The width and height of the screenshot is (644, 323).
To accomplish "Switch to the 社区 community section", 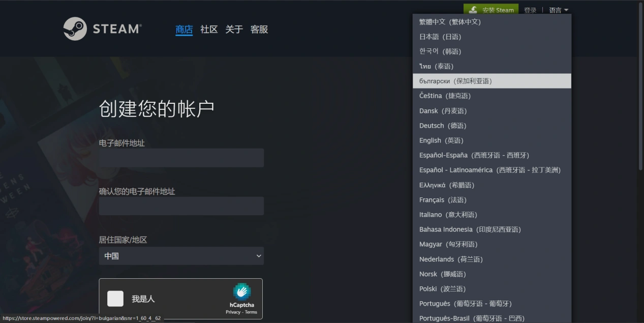I will click(208, 30).
